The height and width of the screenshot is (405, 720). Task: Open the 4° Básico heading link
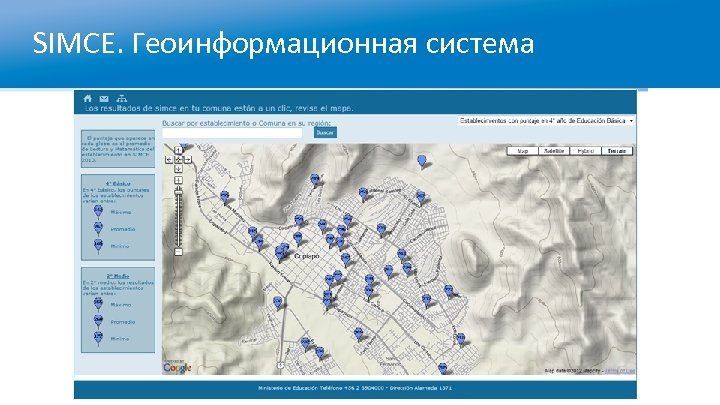118,184
